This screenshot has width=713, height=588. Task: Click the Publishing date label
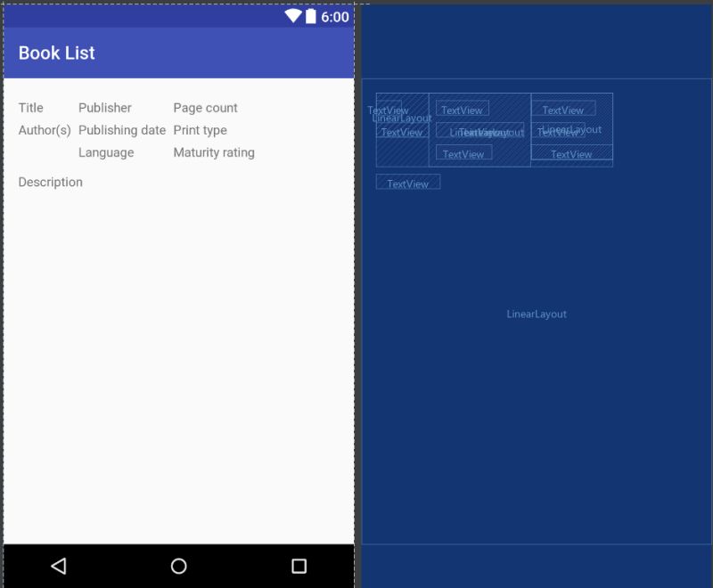[x=121, y=130]
